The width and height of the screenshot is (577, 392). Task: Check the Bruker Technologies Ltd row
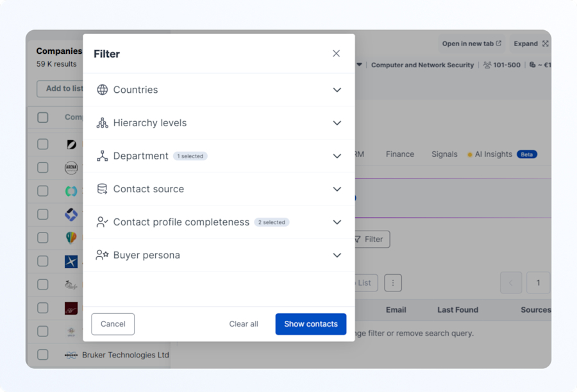[x=43, y=355]
